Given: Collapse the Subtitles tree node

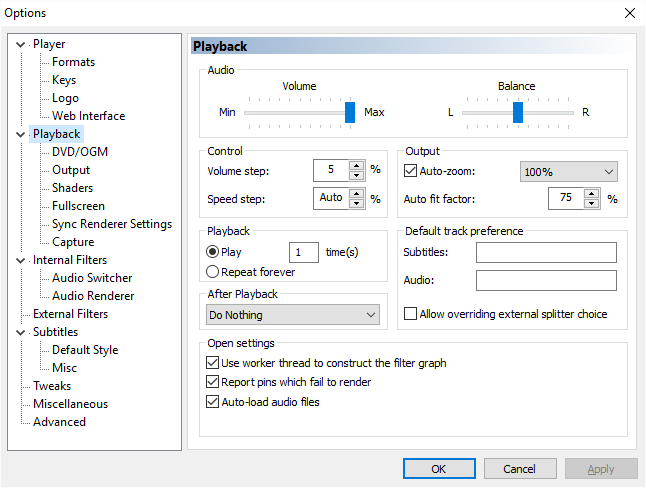Looking at the screenshot, I should click(23, 332).
